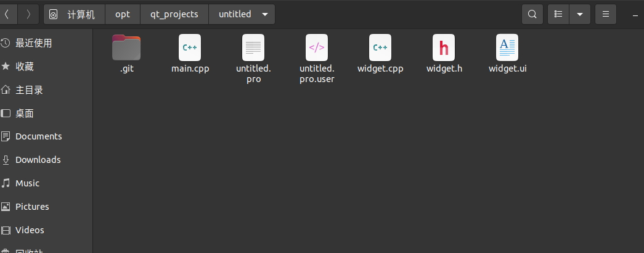
Task: Open 收藏 in the sidebar
Action: pyautogui.click(x=46, y=66)
